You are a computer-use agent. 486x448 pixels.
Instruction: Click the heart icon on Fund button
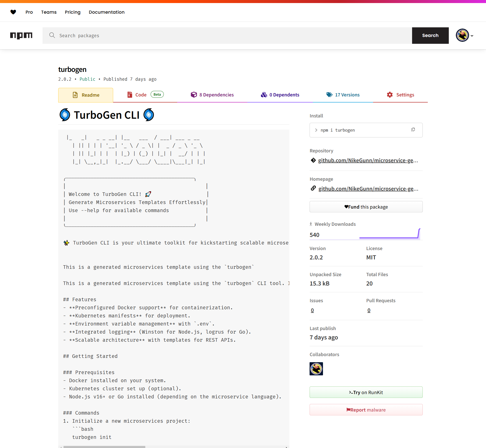pyautogui.click(x=346, y=207)
